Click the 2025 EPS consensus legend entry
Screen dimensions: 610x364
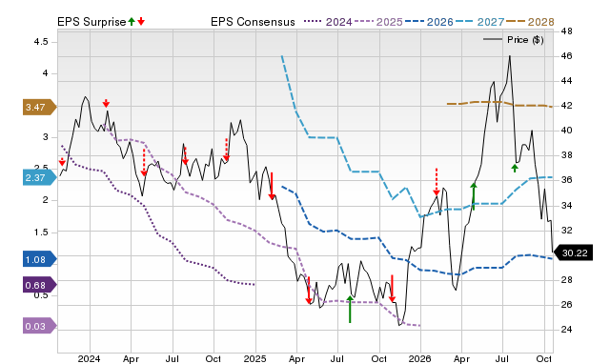click(378, 22)
